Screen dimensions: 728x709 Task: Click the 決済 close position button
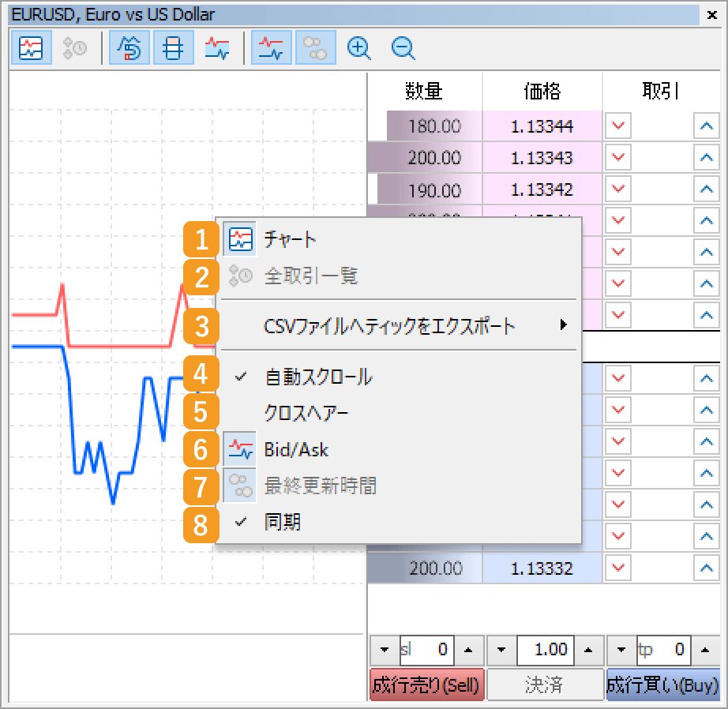(x=545, y=685)
